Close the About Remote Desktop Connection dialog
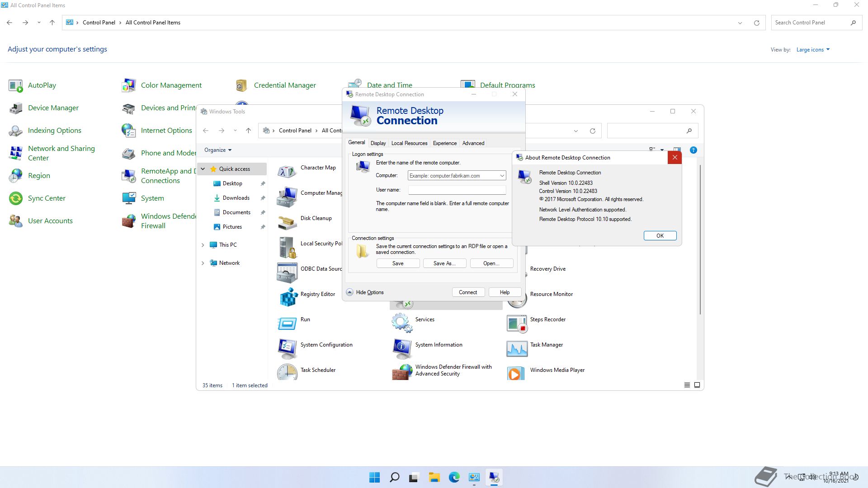868x488 pixels. pyautogui.click(x=675, y=157)
